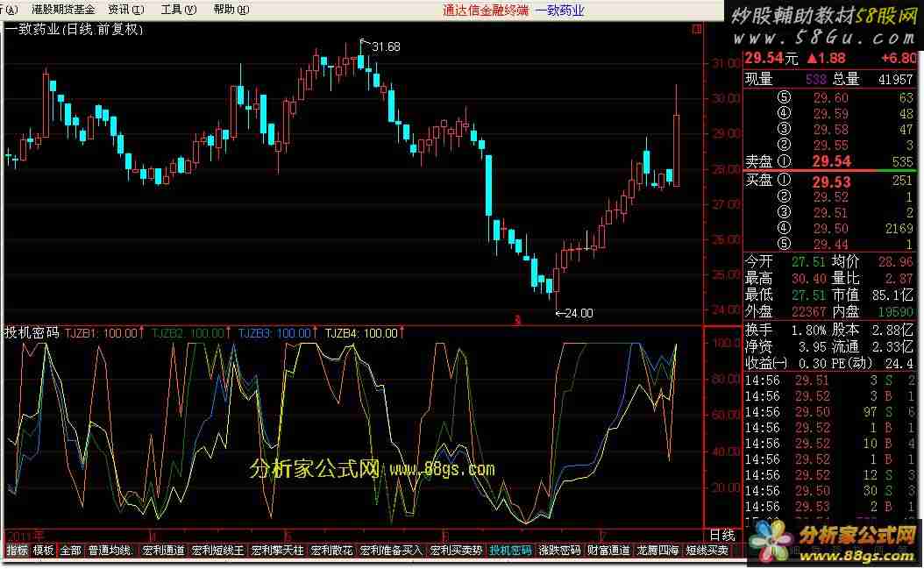Switch to the 普通均线 indicator tab
Image resolution: width=924 pixels, height=569 pixels.
pos(110,551)
